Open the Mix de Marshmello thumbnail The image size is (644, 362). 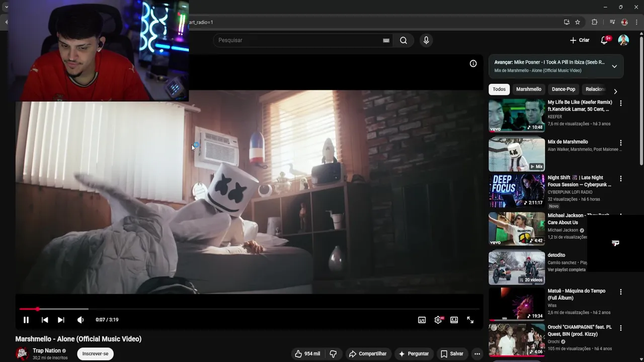[517, 154]
